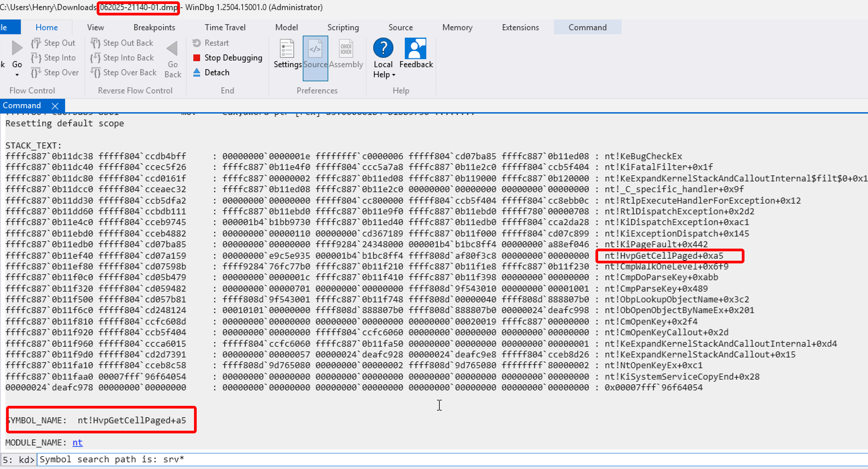Image resolution: width=868 pixels, height=469 pixels.
Task: Select Step Over Back icon
Action: [x=95, y=72]
